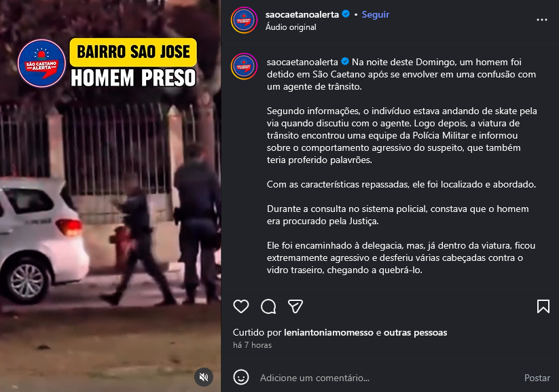Open saocaetanoalerta username in the caption

302,62
